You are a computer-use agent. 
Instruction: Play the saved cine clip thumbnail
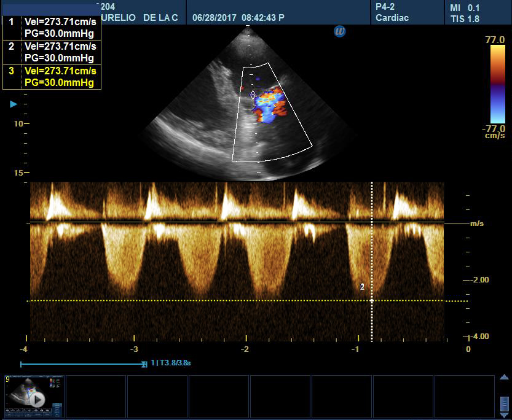pyautogui.click(x=36, y=399)
